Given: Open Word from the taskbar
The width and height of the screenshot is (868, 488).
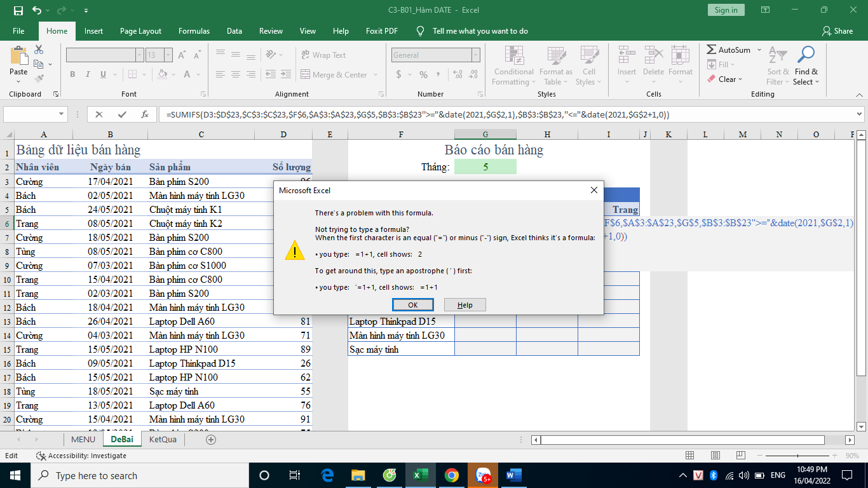Looking at the screenshot, I should (x=514, y=475).
